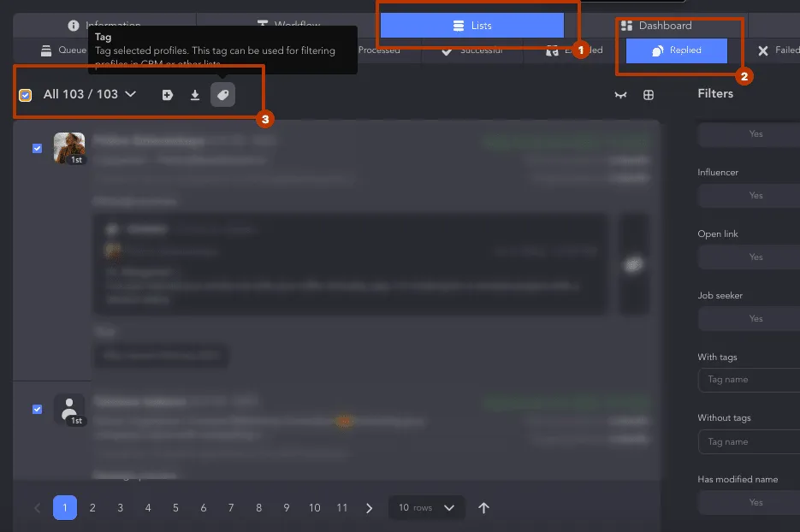Open the second profile's placeholder avatar

click(69, 409)
